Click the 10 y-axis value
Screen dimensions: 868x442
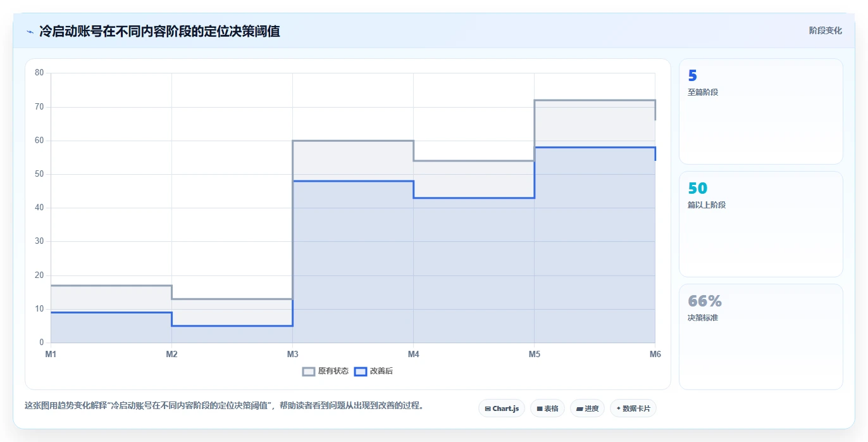(39, 309)
